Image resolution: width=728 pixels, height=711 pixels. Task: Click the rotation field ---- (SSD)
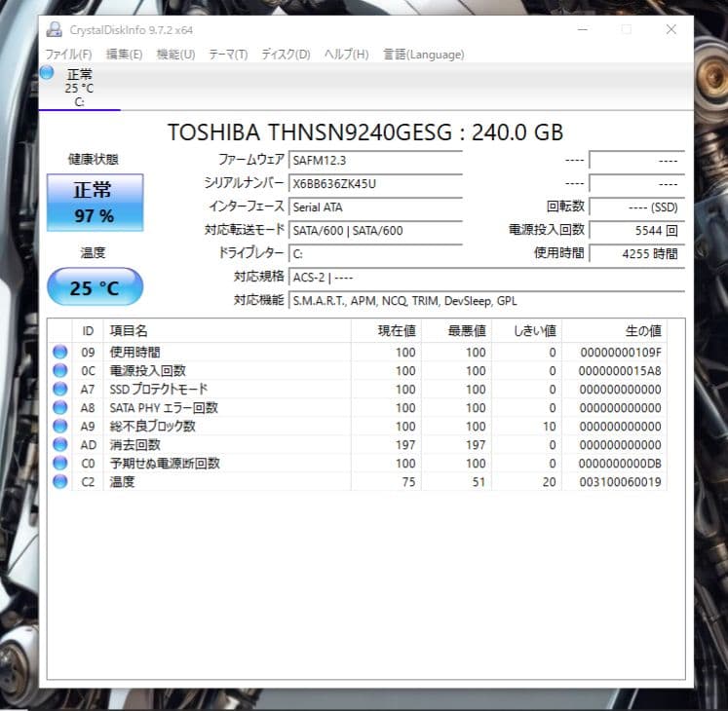point(637,207)
